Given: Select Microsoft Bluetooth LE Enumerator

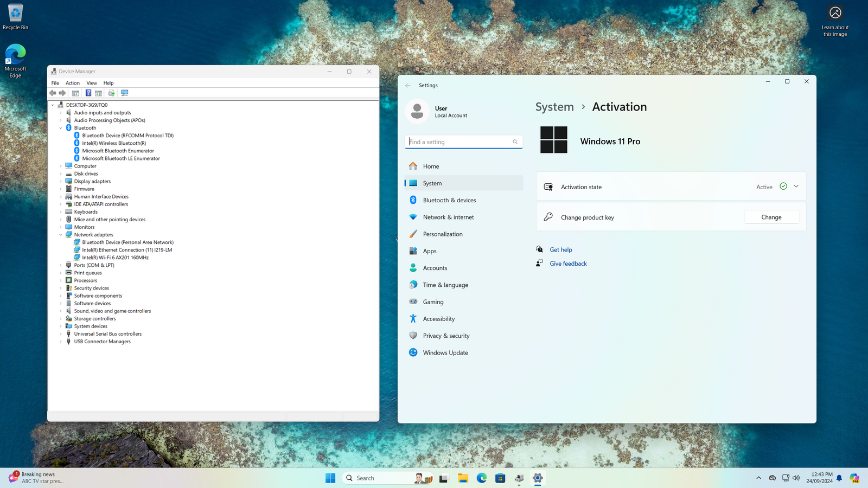Looking at the screenshot, I should tap(121, 158).
